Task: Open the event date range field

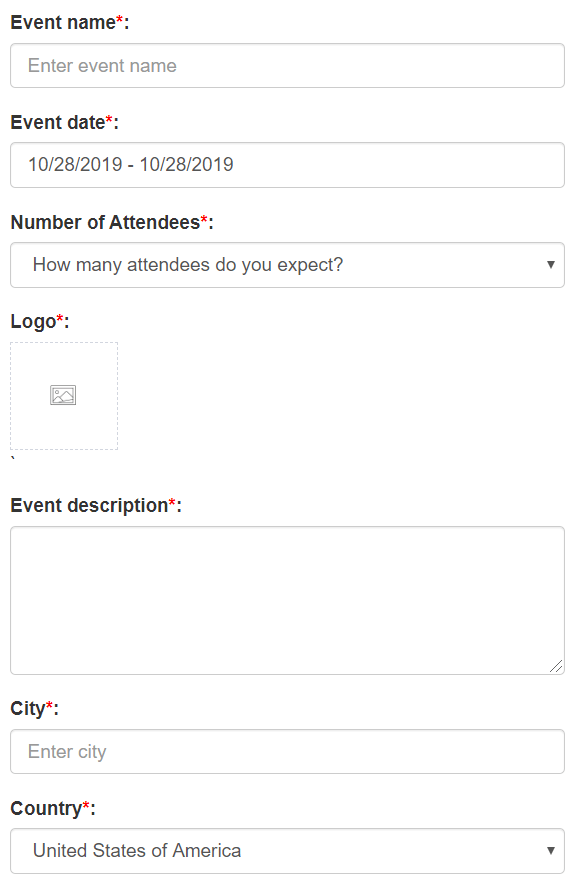Action: click(288, 165)
